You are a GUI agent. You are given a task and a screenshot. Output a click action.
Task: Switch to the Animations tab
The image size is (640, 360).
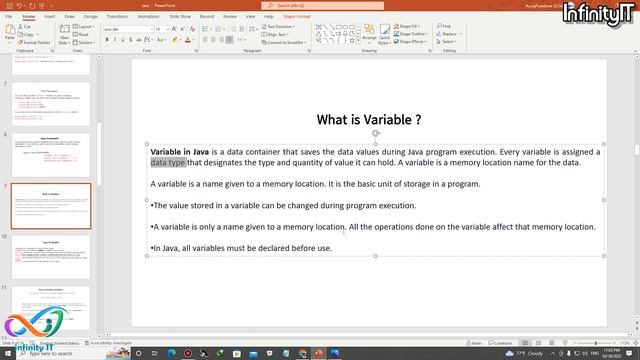click(148, 16)
